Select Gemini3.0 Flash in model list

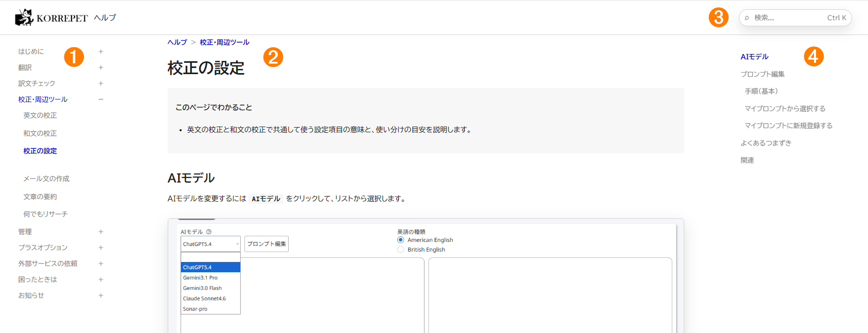[210, 288]
